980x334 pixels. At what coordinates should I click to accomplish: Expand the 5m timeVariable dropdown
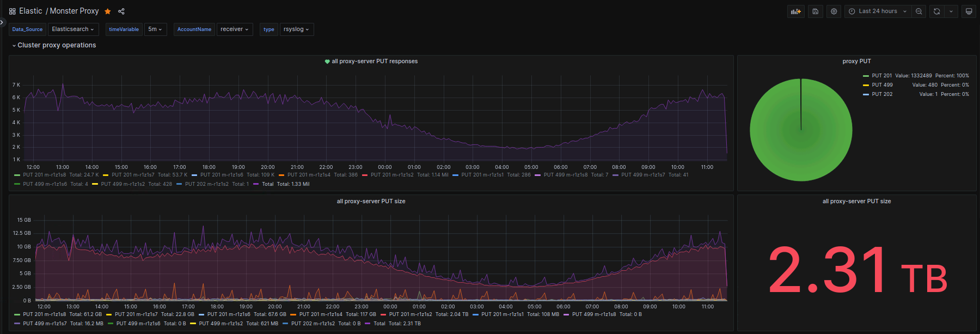(x=155, y=29)
